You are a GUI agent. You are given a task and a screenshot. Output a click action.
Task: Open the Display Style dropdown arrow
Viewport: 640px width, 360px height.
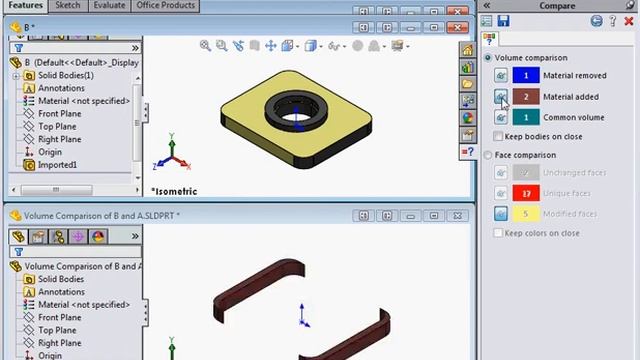pyautogui.click(x=321, y=47)
